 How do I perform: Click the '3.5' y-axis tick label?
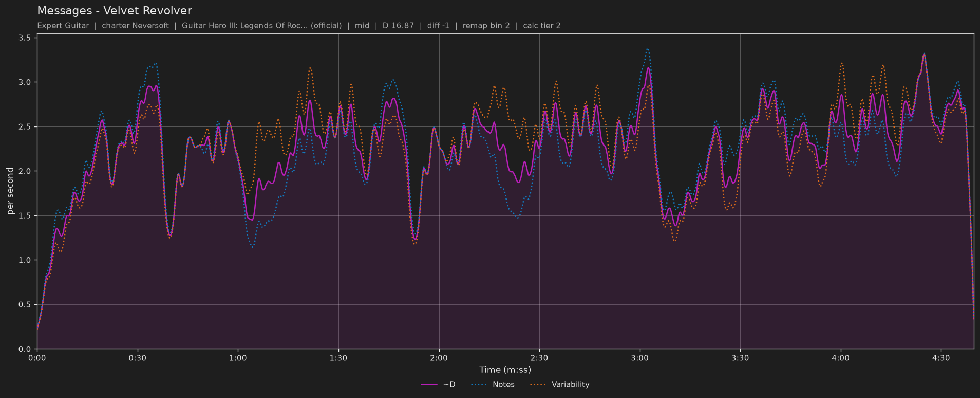point(25,38)
